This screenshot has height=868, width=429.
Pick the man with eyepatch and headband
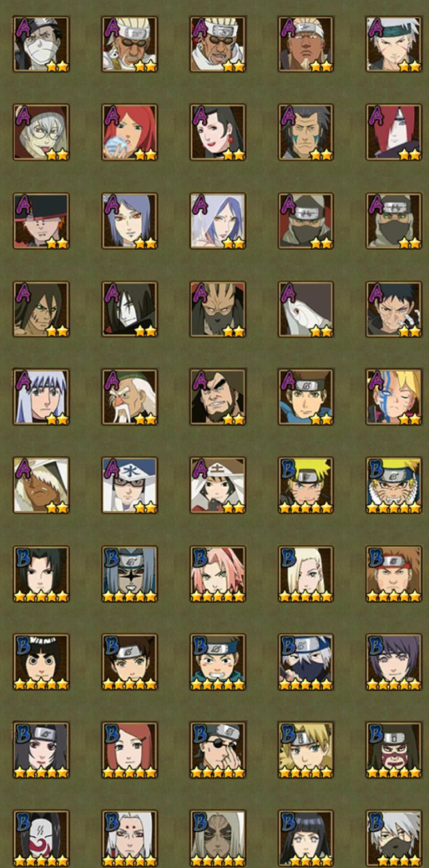pyautogui.click(x=218, y=750)
